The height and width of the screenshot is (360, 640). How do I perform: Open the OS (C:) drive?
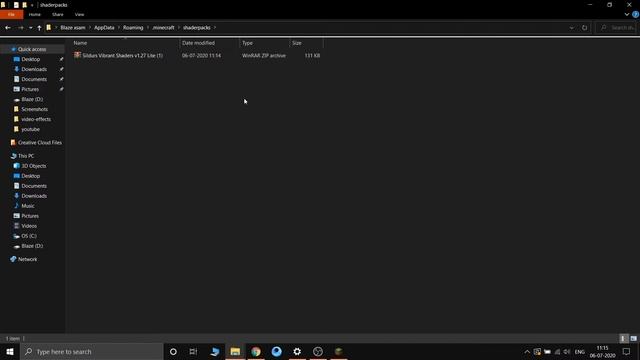(29, 236)
